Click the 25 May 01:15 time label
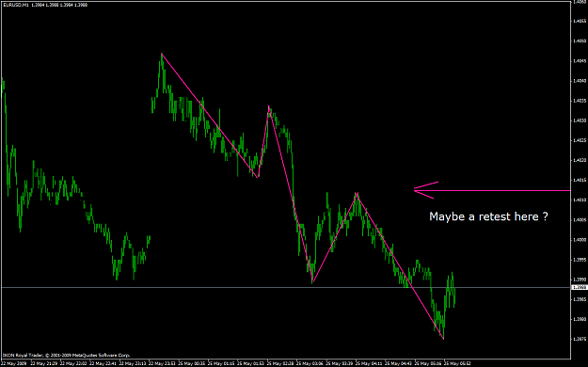The image size is (588, 367). coord(221,363)
